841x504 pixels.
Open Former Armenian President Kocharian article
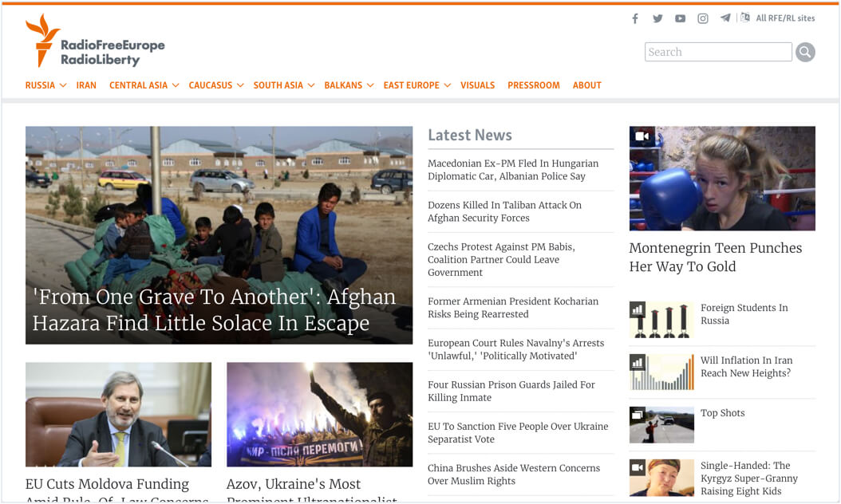pyautogui.click(x=513, y=308)
